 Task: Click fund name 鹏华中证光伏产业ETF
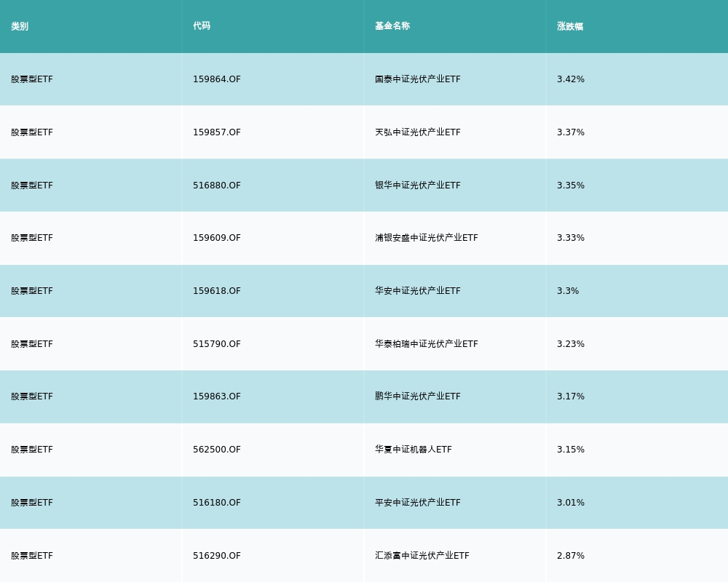418,396
